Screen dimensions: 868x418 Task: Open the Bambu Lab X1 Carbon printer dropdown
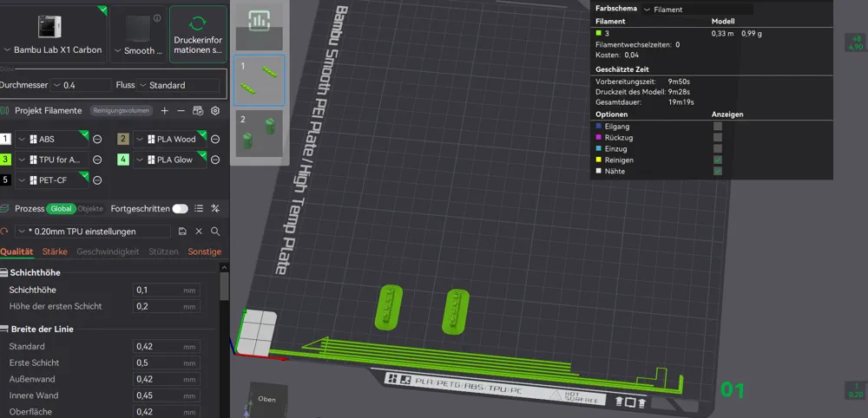click(x=52, y=49)
